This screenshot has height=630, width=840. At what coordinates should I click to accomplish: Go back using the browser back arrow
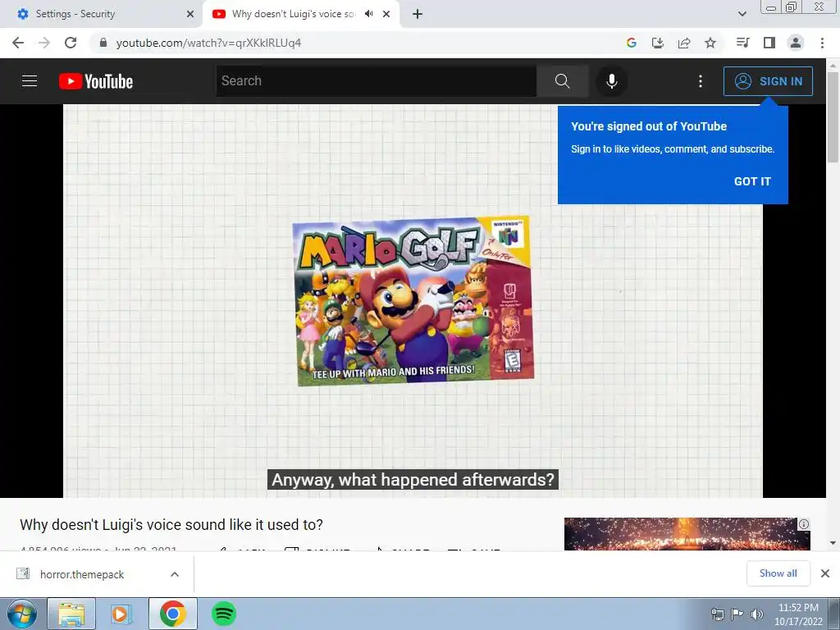click(x=18, y=43)
